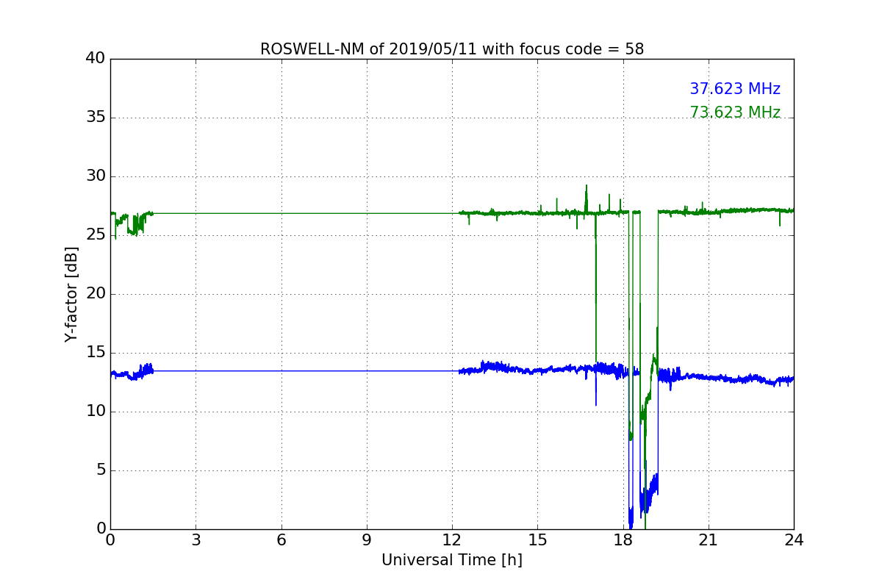The height and width of the screenshot is (588, 882).
Task: Click the y-axis tick label 40
Action: [95, 59]
